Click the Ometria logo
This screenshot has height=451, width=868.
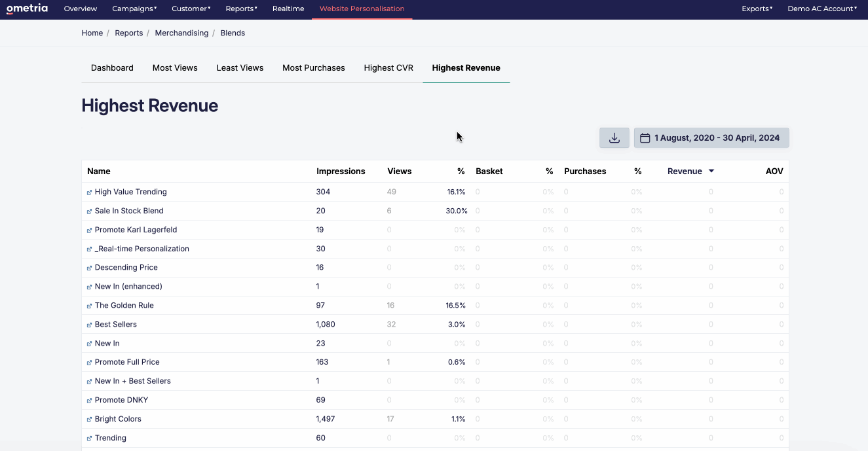pos(27,9)
